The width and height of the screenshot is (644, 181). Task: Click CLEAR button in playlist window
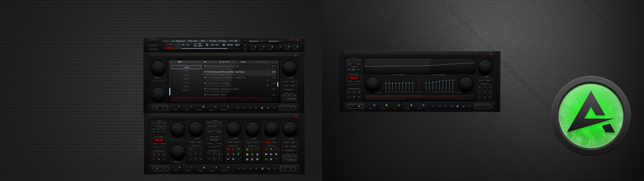pyautogui.click(x=292, y=86)
